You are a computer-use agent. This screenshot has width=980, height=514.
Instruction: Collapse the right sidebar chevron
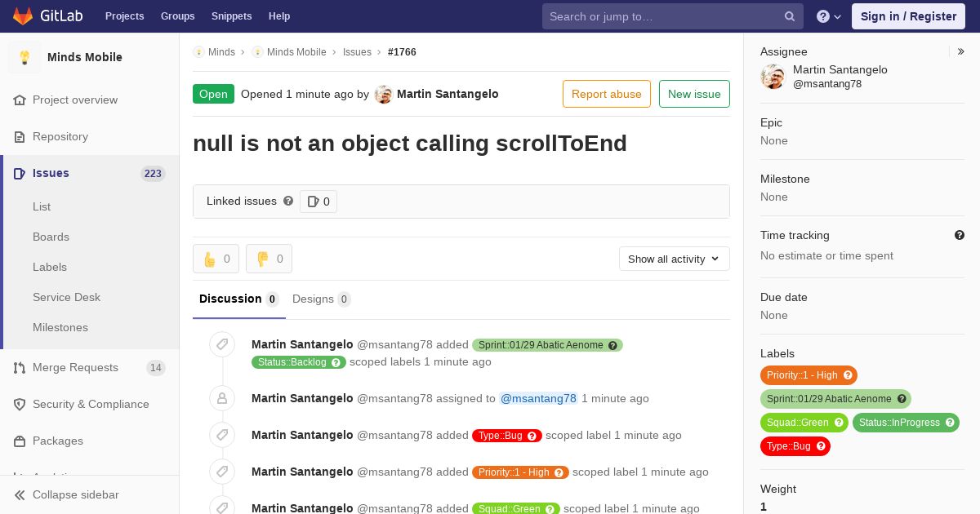[961, 51]
